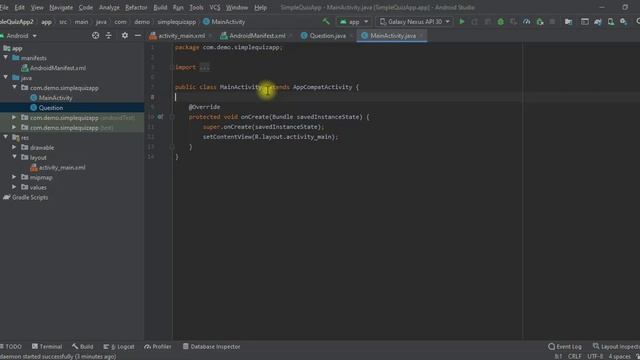Open Project Structure toolbar icon
Screen dimensions: 640x360
568,22
